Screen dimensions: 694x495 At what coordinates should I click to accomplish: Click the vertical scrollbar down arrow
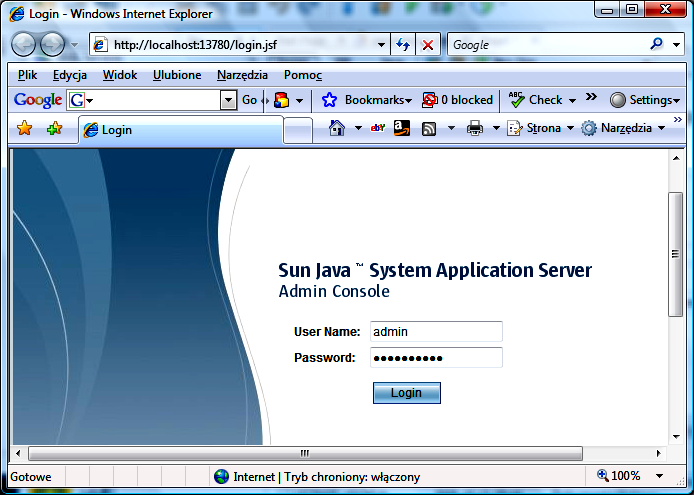676,437
